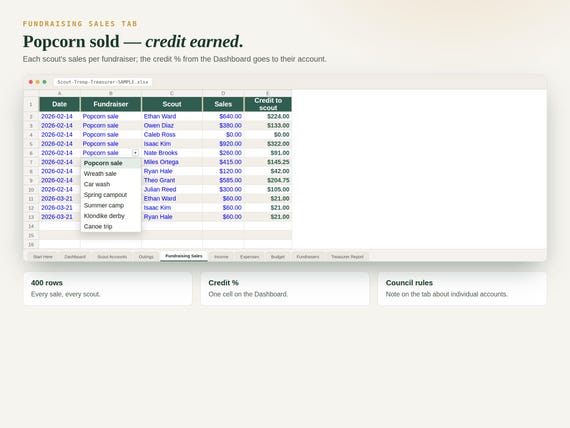Choose Popcorn sale from the dropdown list

tap(111, 163)
